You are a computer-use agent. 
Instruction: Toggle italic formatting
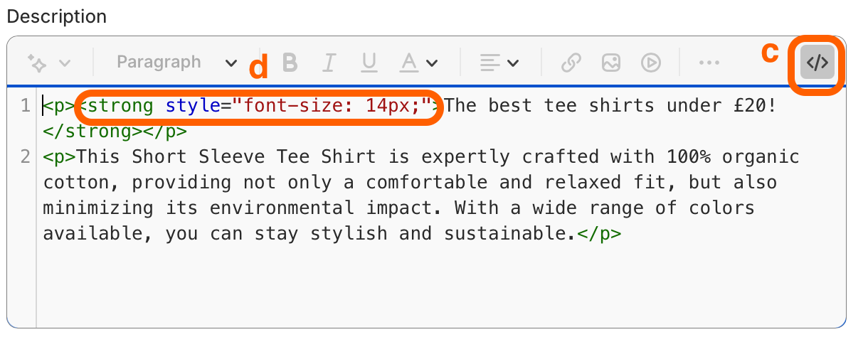tap(329, 63)
